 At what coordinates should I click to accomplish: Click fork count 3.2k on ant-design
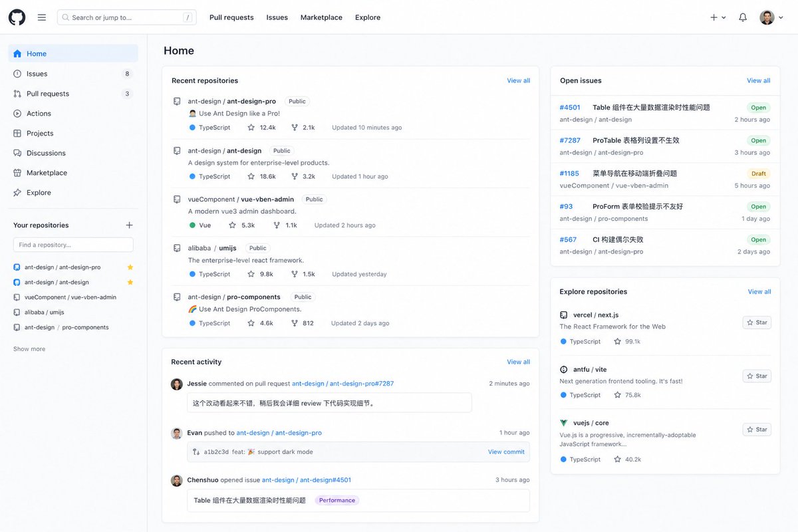coord(303,177)
